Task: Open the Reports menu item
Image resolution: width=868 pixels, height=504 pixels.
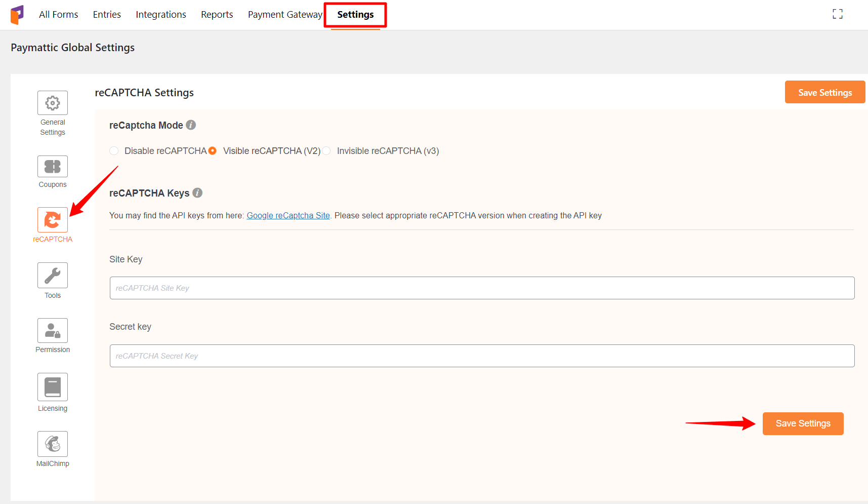Action: (x=217, y=15)
